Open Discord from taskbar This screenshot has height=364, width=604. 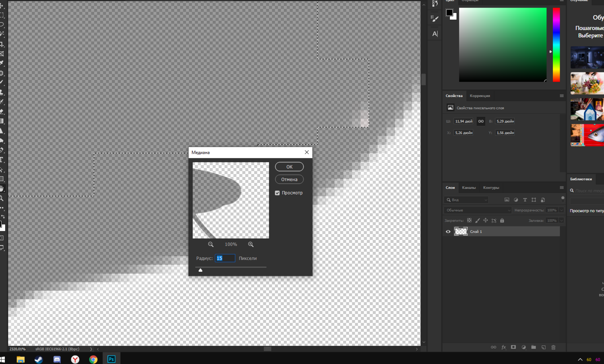[57, 359]
